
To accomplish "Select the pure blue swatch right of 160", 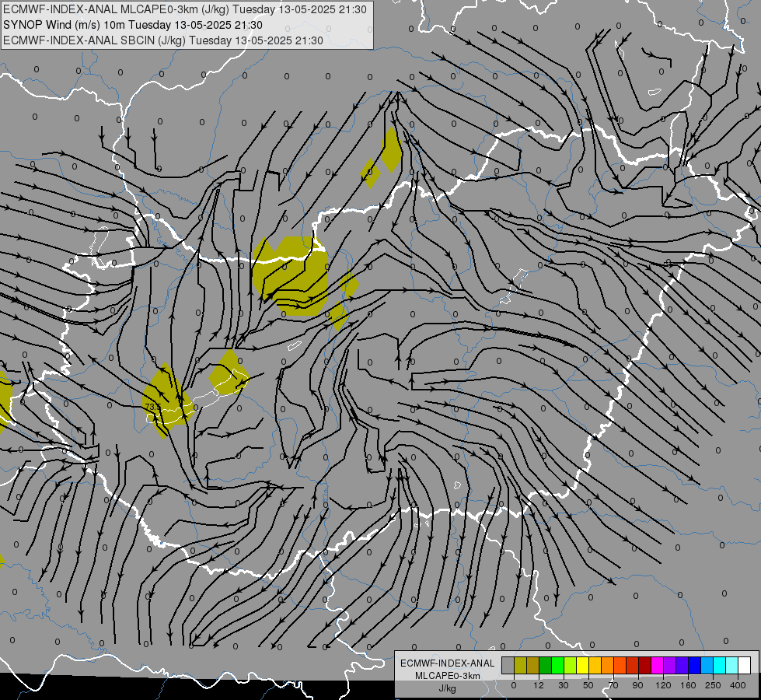I will (694, 666).
